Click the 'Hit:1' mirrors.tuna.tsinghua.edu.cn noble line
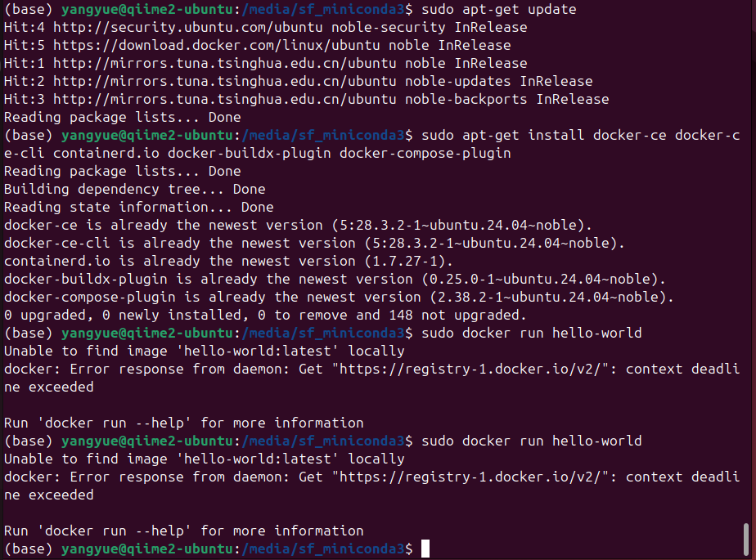The width and height of the screenshot is (756, 560). (x=266, y=63)
